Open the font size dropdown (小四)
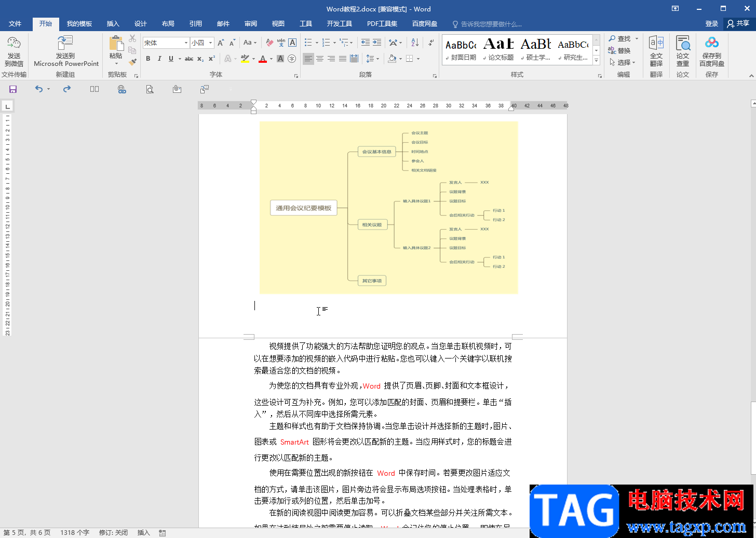This screenshot has width=756, height=538. [x=210, y=43]
